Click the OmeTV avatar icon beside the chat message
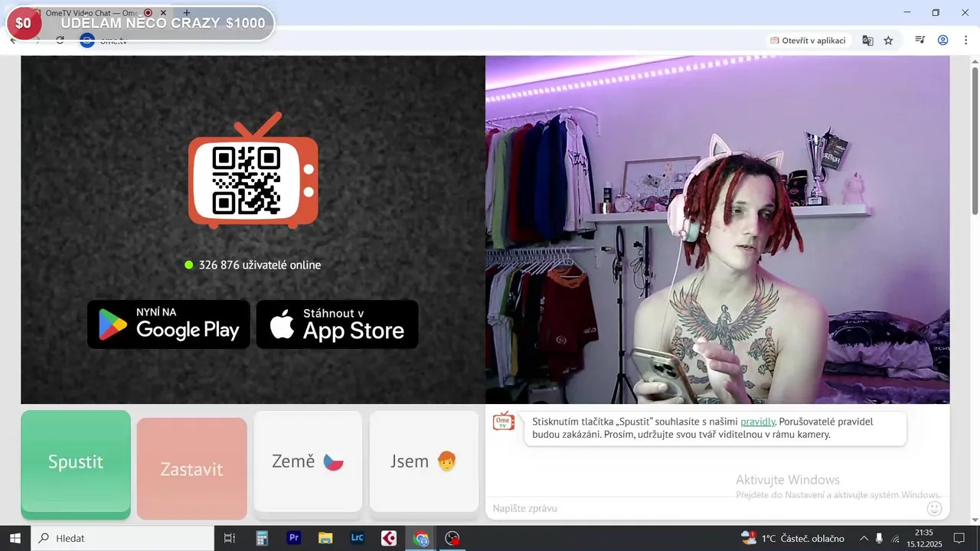Image resolution: width=980 pixels, height=551 pixels. point(503,422)
